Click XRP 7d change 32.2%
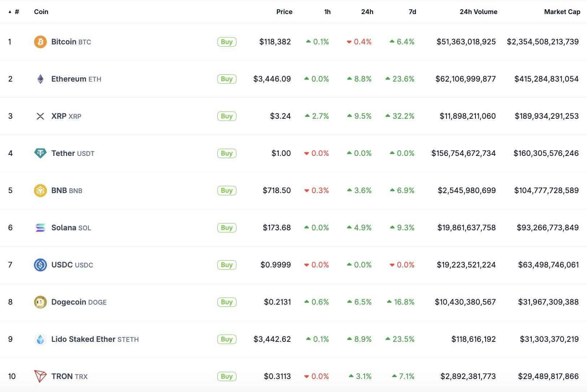The width and height of the screenshot is (587, 392). pyautogui.click(x=400, y=116)
